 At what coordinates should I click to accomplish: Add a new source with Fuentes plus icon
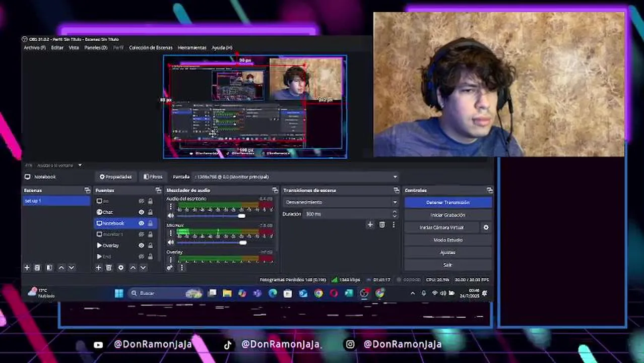(99, 268)
